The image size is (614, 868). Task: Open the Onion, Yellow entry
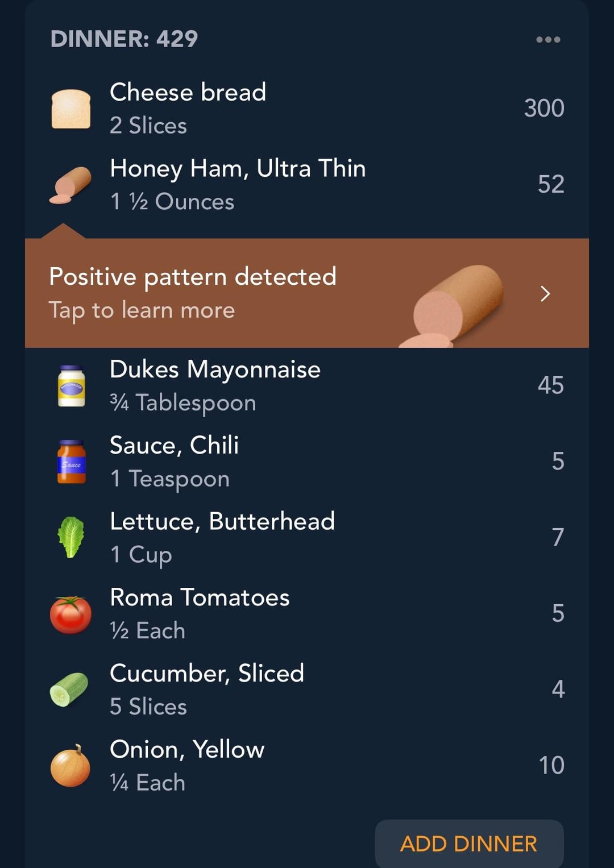click(307, 766)
